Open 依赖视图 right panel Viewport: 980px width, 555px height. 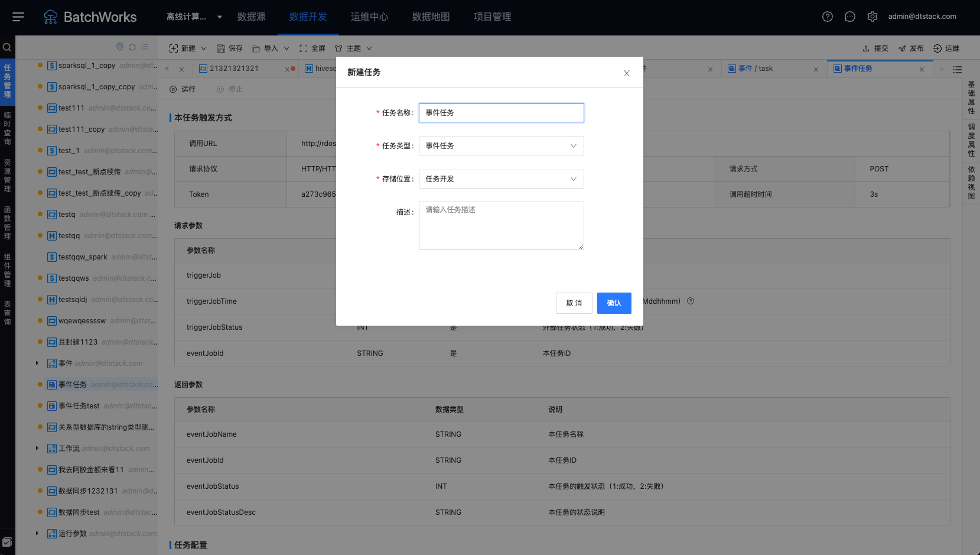(971, 183)
